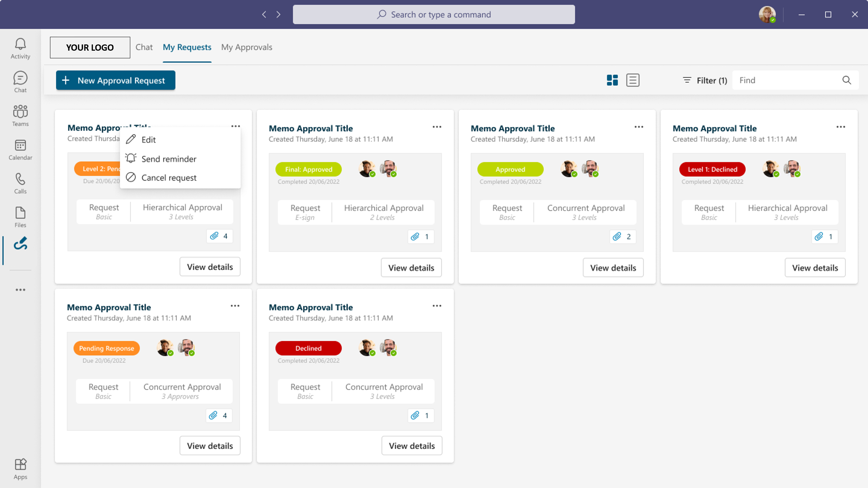868x488 pixels.
Task: Choose Send reminder from the context menu
Action: [x=169, y=159]
